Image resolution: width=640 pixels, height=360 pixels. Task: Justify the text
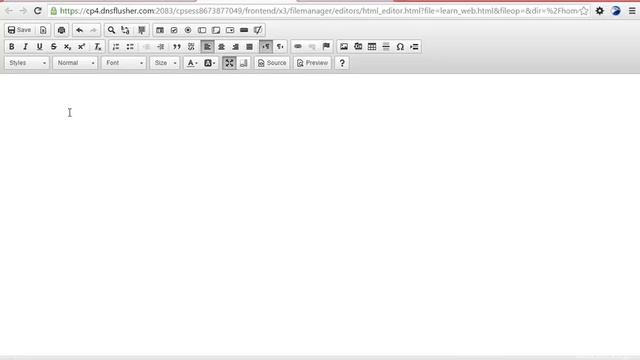pos(249,47)
